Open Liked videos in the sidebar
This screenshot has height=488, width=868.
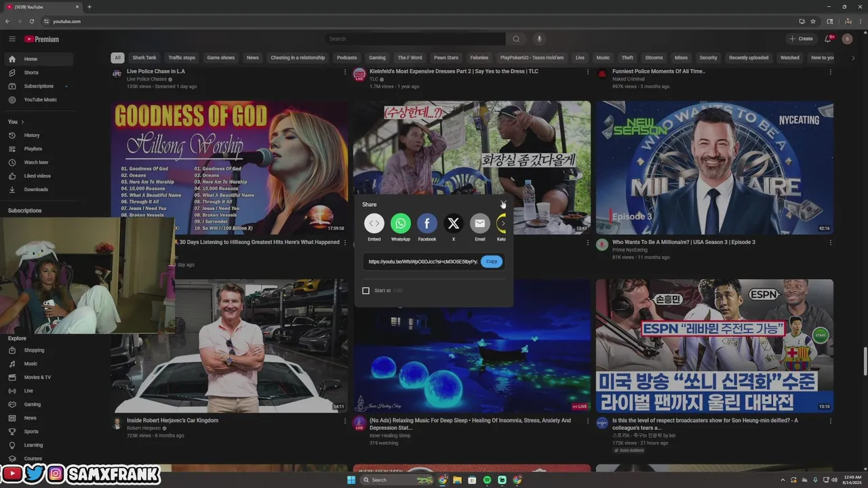39,176
